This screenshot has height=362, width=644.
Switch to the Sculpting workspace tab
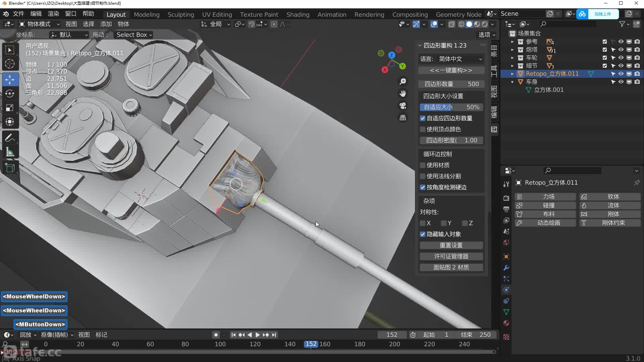click(x=180, y=14)
